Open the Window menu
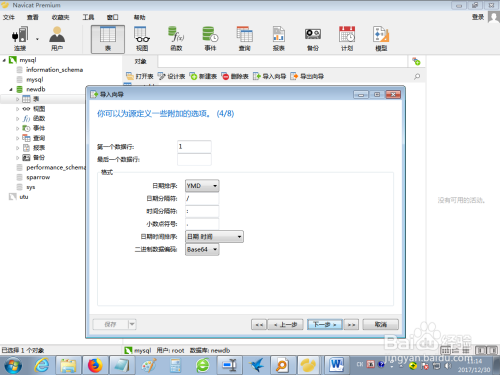The height and width of the screenshot is (375, 500). [x=112, y=17]
